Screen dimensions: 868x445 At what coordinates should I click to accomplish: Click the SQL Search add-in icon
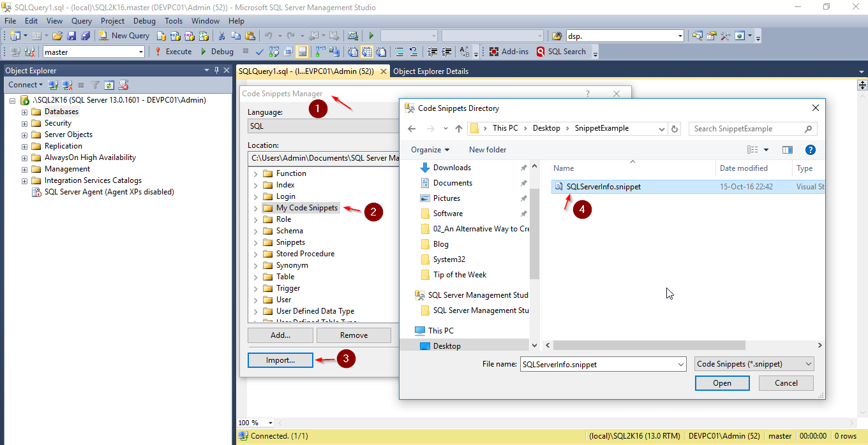561,52
